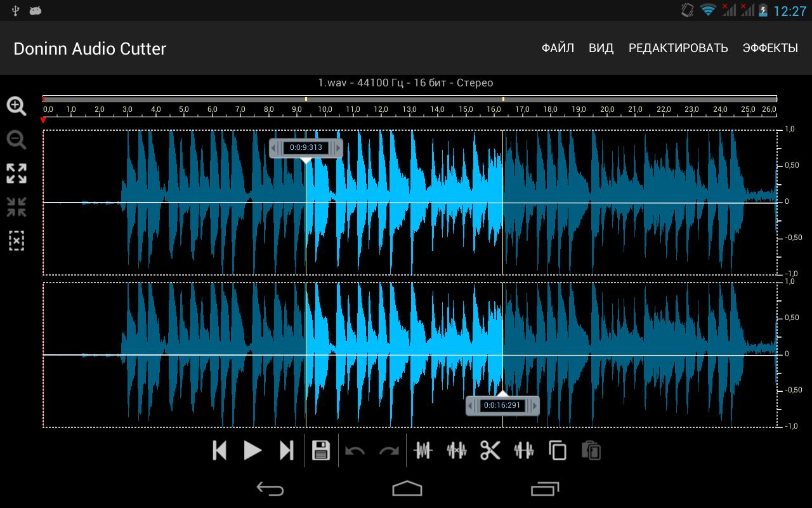The width and height of the screenshot is (812, 508).
Task: Nudge the 0:0:9:313 marker right with its arrow
Action: click(337, 148)
